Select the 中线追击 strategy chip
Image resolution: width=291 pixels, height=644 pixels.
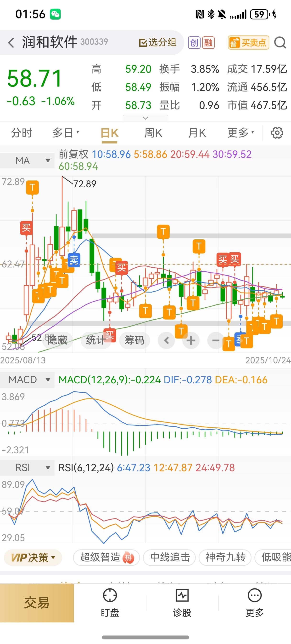coord(169,558)
